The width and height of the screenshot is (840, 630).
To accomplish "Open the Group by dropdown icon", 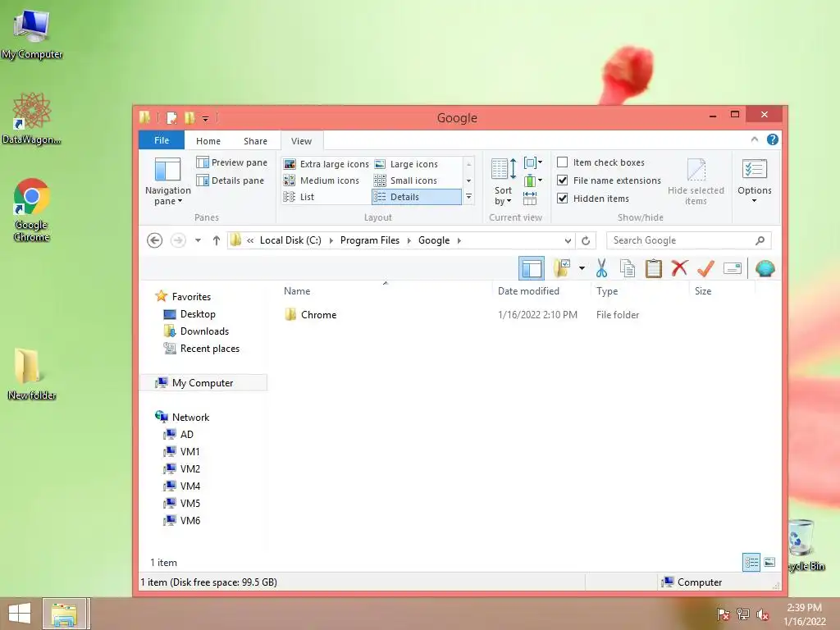I will 532,162.
